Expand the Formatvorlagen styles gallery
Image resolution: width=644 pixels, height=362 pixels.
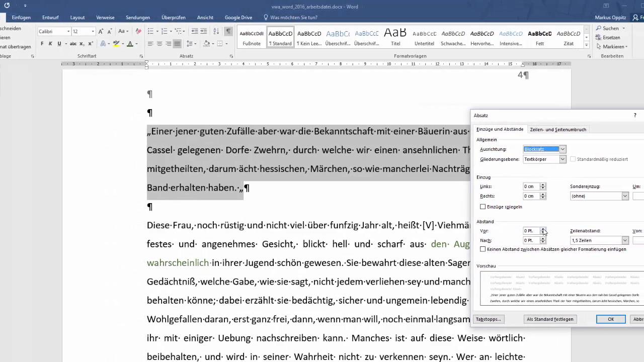[x=587, y=46]
